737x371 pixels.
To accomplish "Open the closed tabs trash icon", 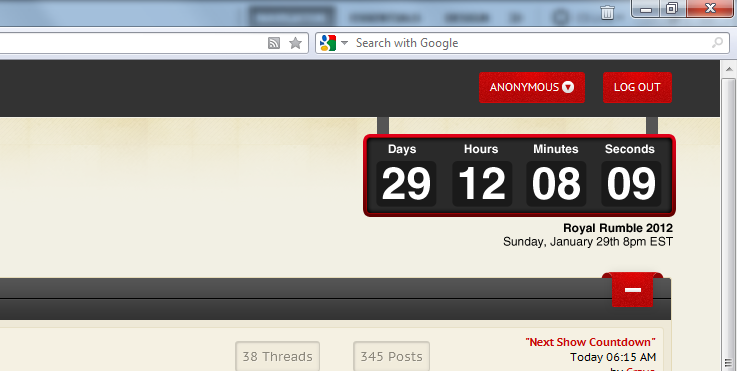I will (607, 13).
